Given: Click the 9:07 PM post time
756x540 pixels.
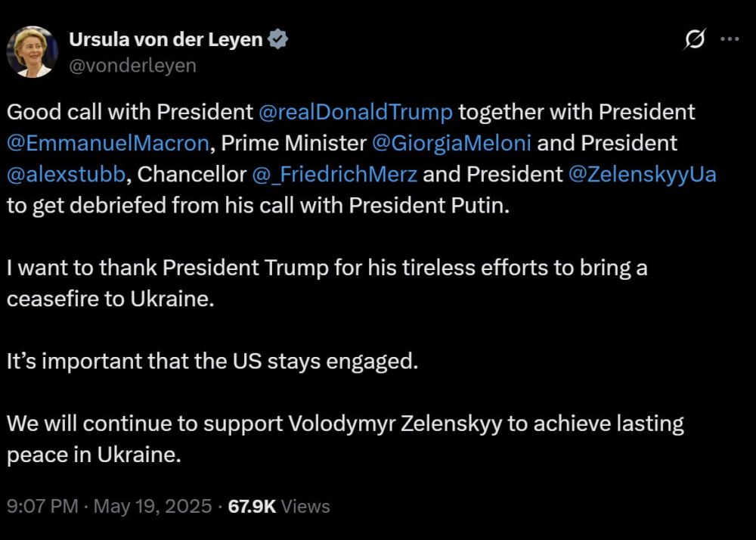Looking at the screenshot, I should click(x=42, y=506).
